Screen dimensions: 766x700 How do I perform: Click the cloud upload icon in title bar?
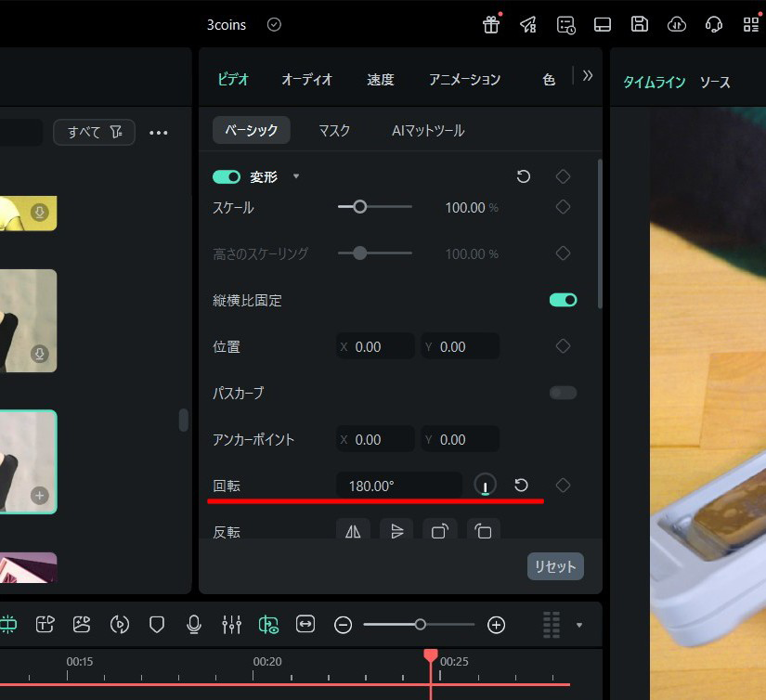tap(677, 24)
